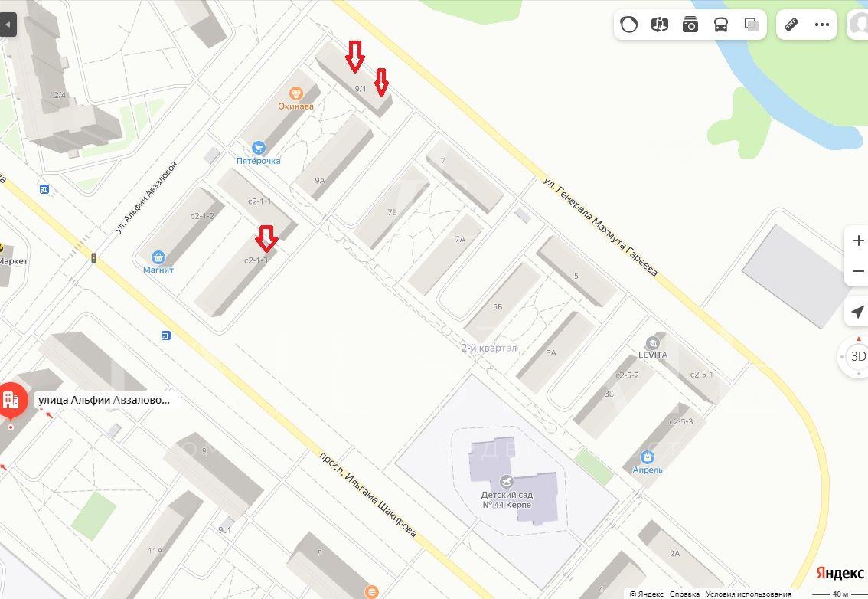Show photos on the map
868x599 pixels.
click(x=690, y=25)
